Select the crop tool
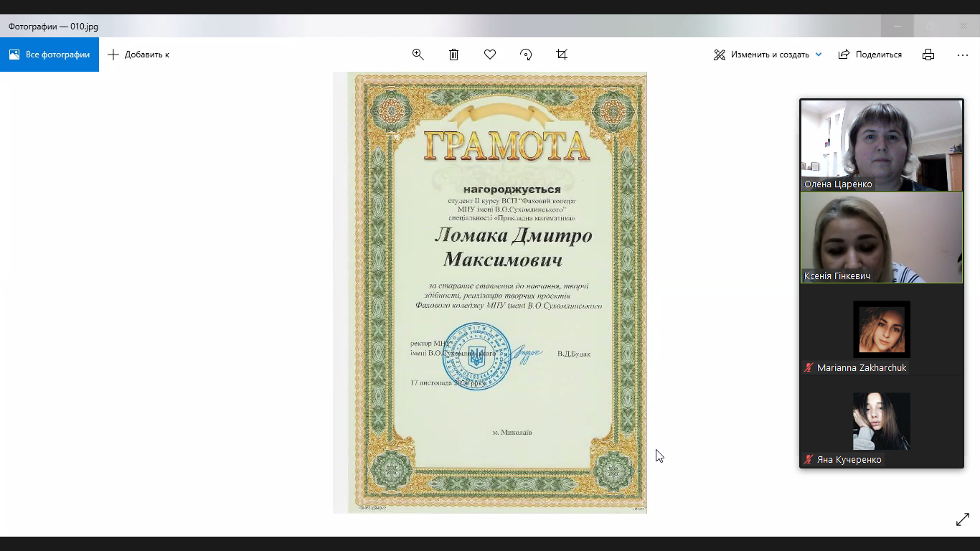980x551 pixels. 562,55
